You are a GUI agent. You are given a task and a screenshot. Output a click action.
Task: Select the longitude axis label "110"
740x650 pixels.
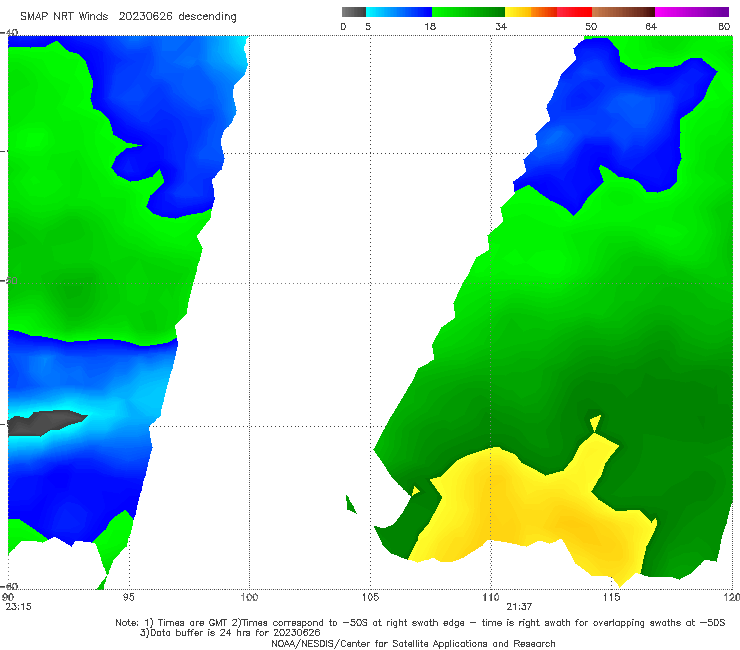tap(491, 598)
